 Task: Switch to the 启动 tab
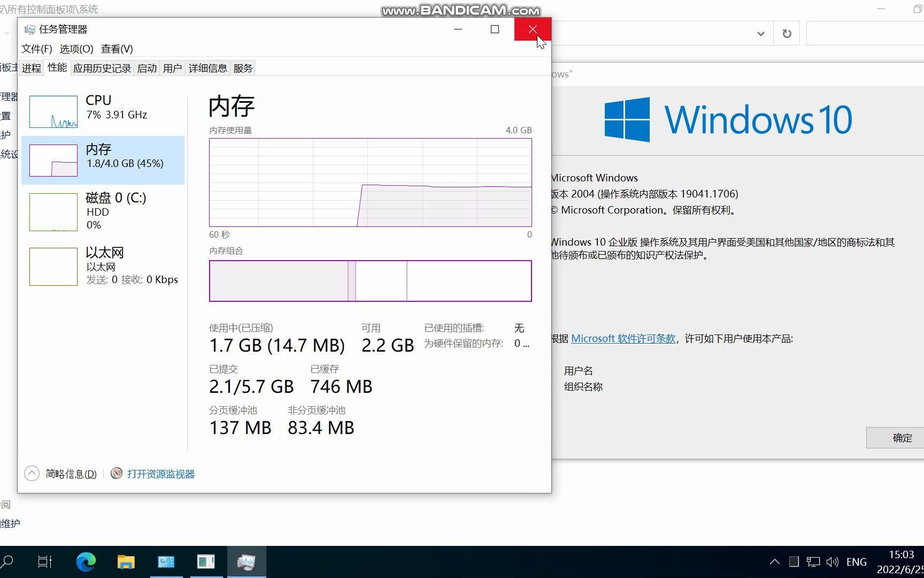[x=147, y=67]
